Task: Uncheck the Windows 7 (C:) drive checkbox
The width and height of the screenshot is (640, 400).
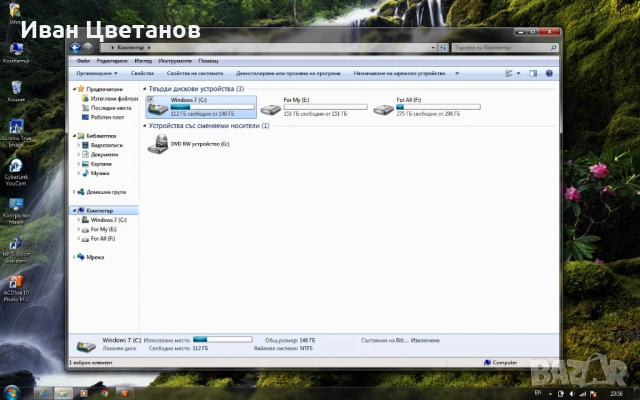Action: point(150,99)
